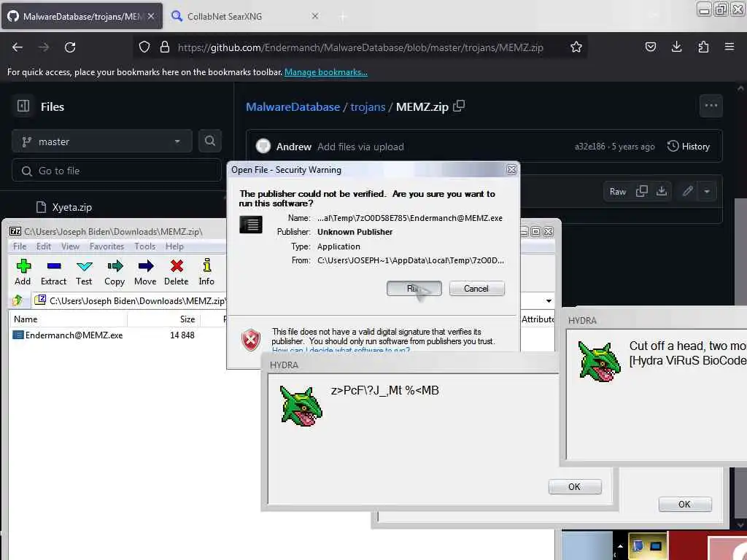Open the MalwareDatabase breadcrumb link

tap(293, 106)
